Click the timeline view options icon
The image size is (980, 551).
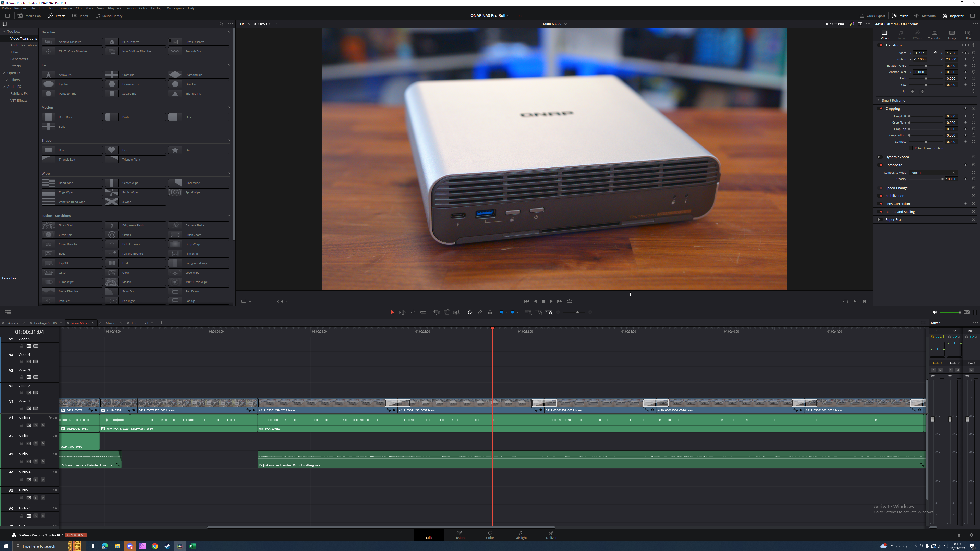tap(8, 312)
